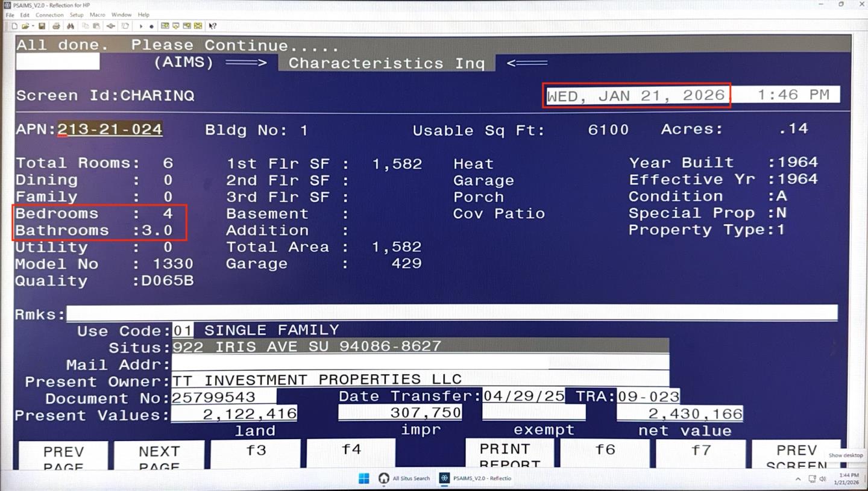Click the New document toolbar icon
868x491 pixels.
[x=14, y=27]
